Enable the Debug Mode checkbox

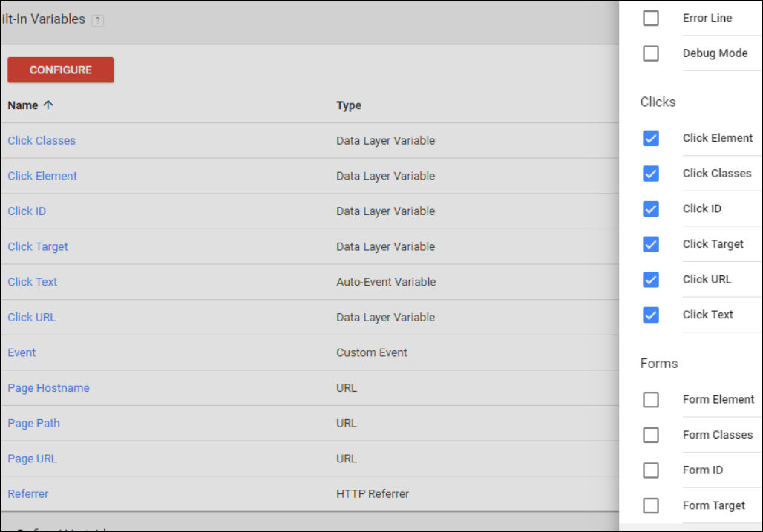coord(651,53)
